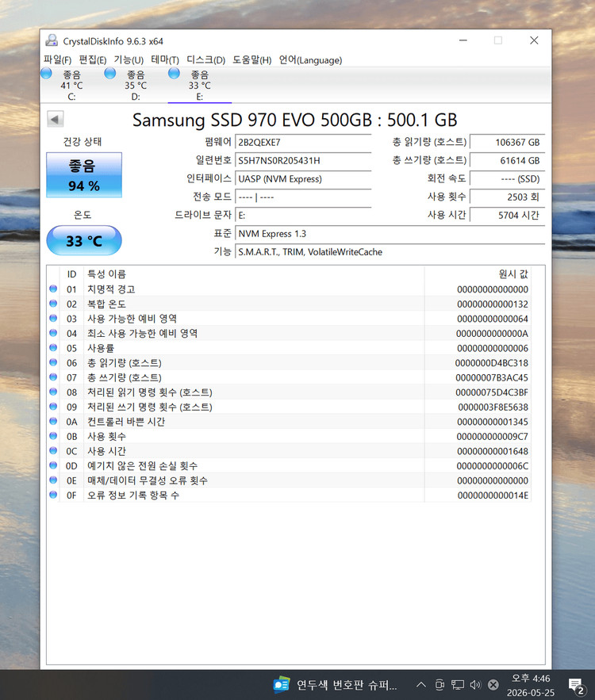Click the 원시 값 column header
This screenshot has height=700, width=595.
pos(478,273)
